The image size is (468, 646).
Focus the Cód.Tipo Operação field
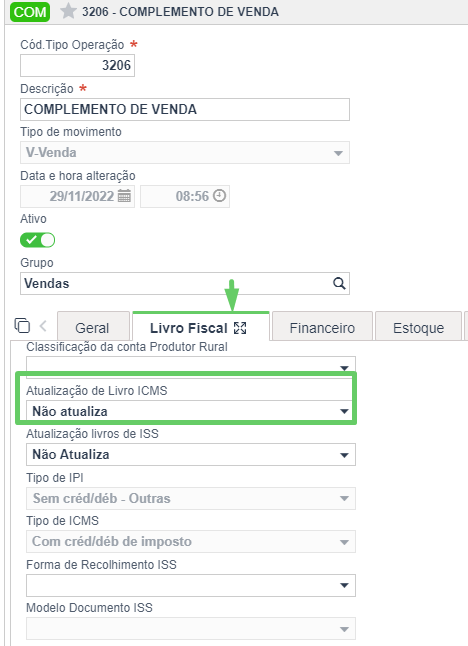(x=77, y=66)
